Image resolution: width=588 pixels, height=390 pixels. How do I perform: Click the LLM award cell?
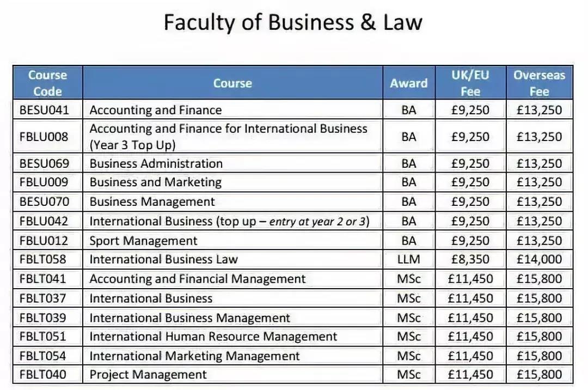pos(408,259)
